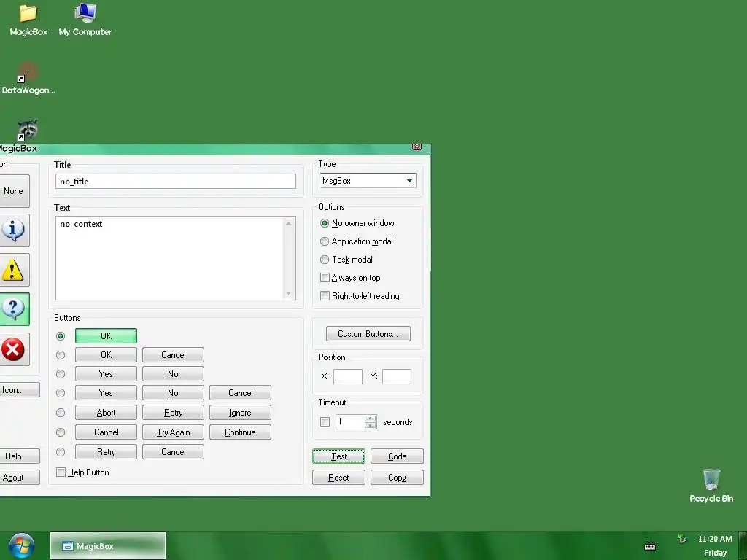Click keyboard icon in system tray
Screen dimensions: 747x560
(650, 547)
